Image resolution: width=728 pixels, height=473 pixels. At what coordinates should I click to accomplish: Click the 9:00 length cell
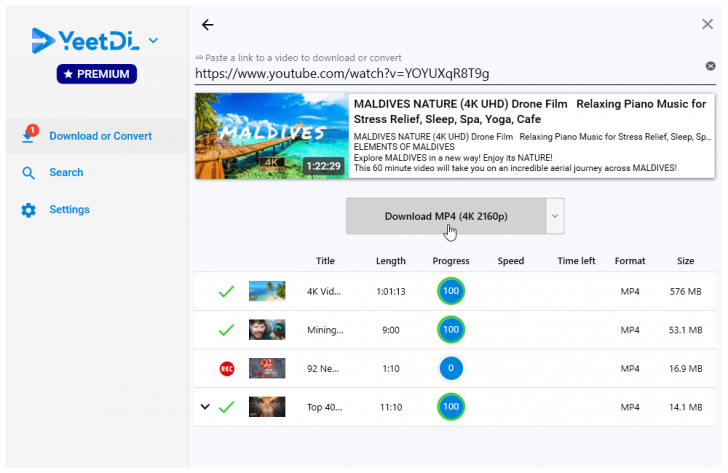pos(390,330)
